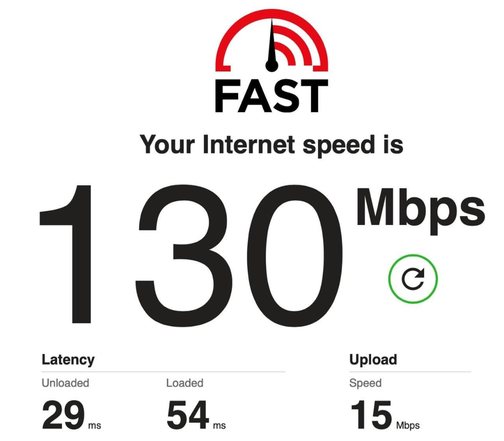This screenshot has height=441, width=504.
Task: Select the 15 upload speed value
Action: click(371, 415)
